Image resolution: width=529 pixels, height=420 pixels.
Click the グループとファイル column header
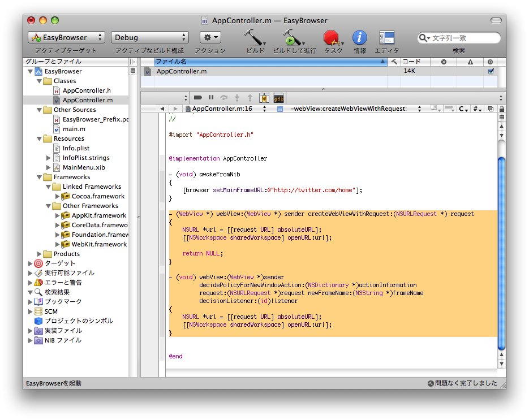click(x=76, y=62)
